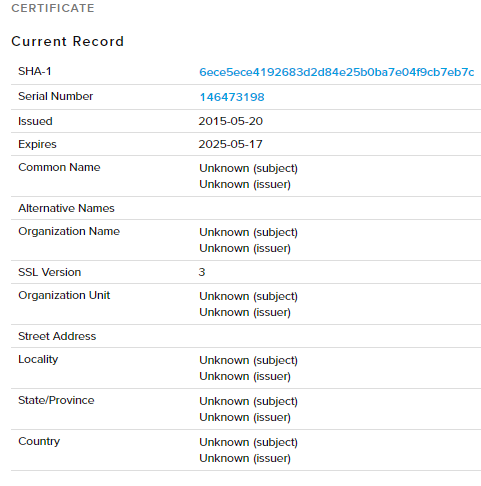Click Organization Name subject value
Screen dimensions: 481x486
[248, 232]
